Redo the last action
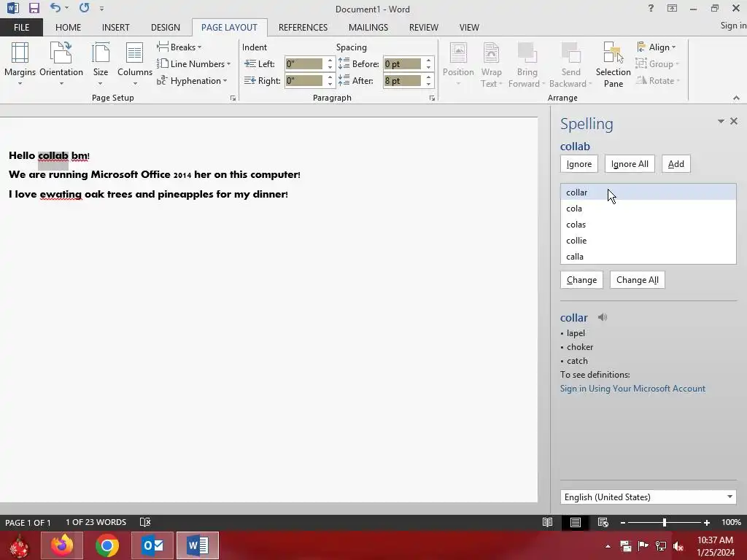This screenshot has width=747, height=560. [x=85, y=8]
